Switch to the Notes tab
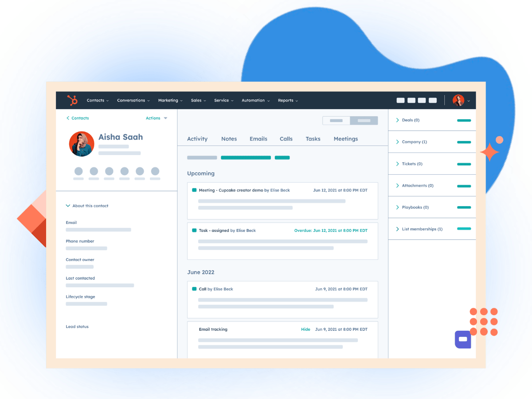Image resolution: width=532 pixels, height=399 pixels. point(229,139)
